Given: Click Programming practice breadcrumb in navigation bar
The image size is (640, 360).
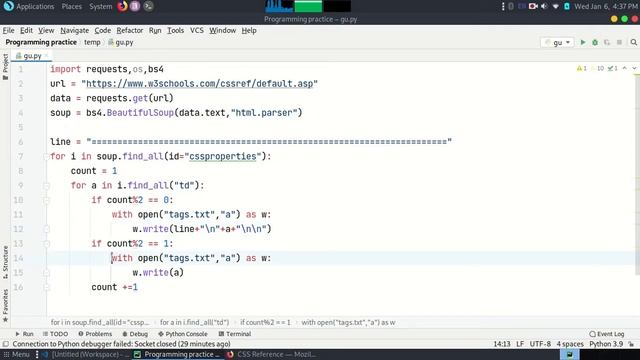Looking at the screenshot, I should 41,42.
